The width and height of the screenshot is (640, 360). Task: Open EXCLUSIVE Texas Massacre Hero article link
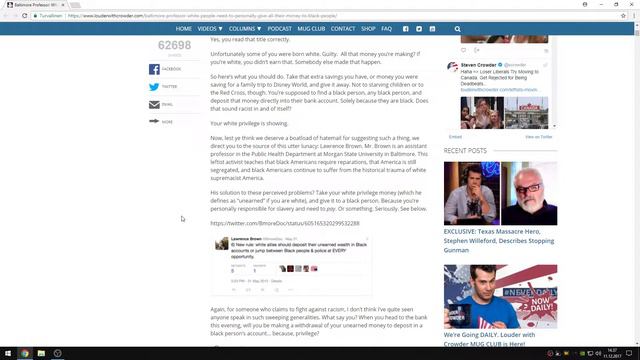point(499,241)
